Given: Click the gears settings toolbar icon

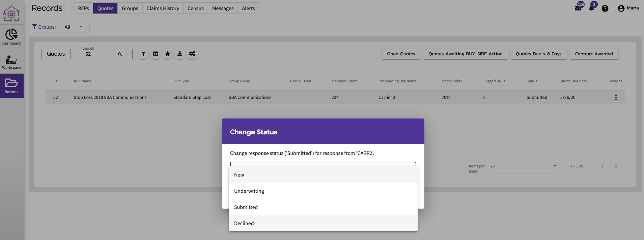Looking at the screenshot, I should 192,54.
